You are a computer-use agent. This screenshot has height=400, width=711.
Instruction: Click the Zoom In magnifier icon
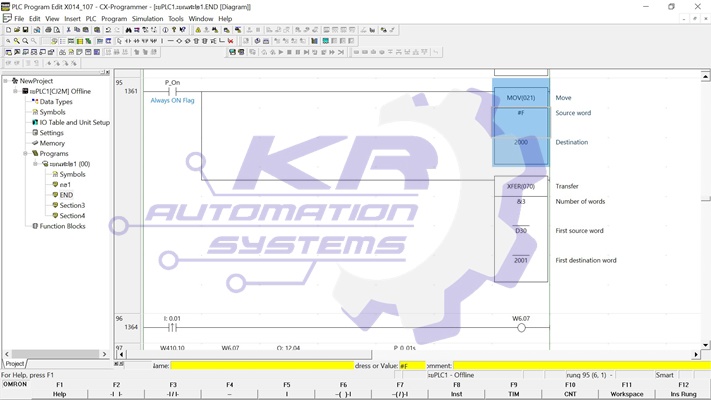pos(17,41)
